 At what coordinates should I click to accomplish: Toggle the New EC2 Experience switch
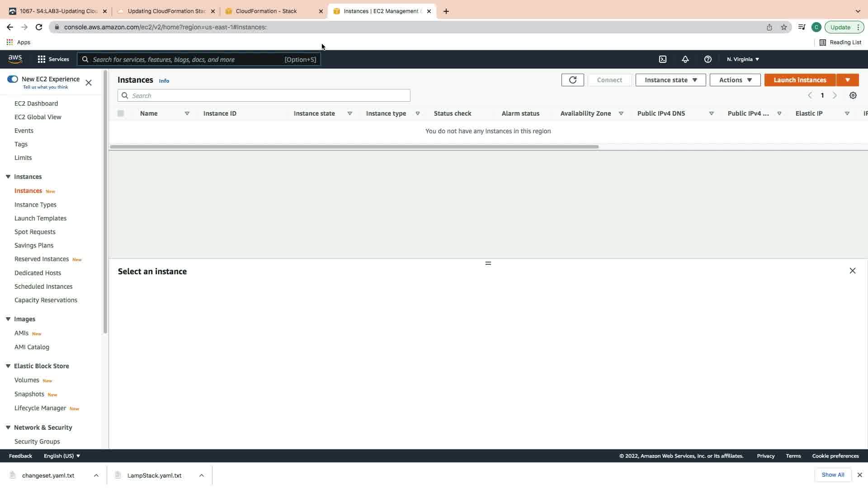13,79
